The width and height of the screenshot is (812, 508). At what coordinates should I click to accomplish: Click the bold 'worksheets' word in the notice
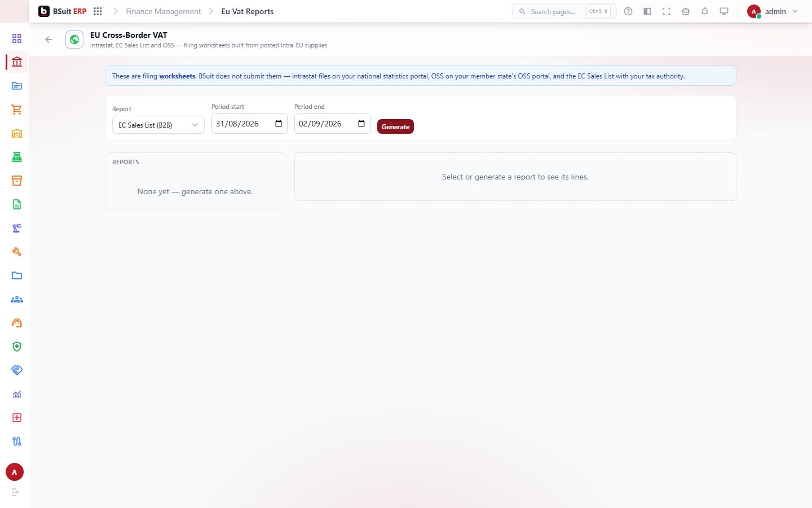(x=177, y=76)
